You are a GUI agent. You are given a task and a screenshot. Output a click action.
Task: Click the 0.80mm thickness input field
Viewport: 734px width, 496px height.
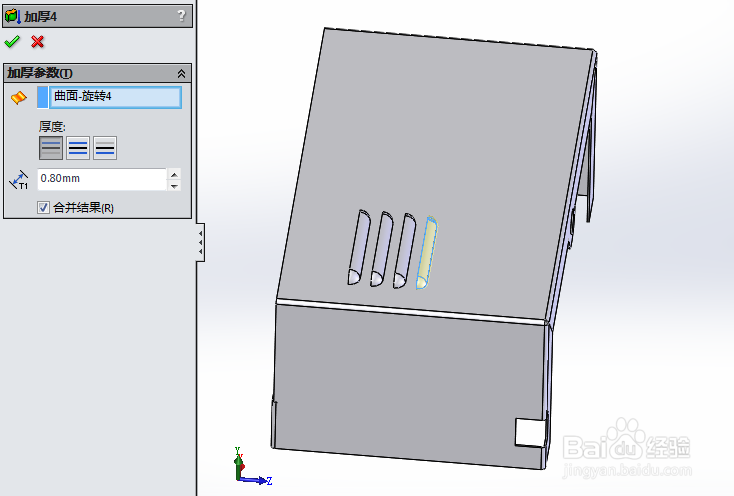point(102,179)
